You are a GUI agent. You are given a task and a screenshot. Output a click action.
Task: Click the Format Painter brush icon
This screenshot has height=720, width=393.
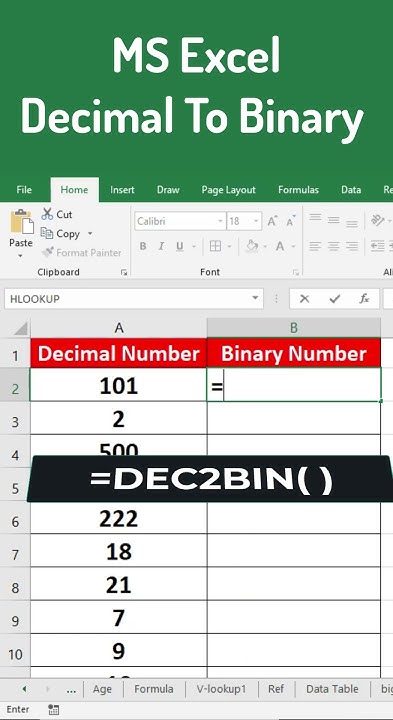(47, 252)
